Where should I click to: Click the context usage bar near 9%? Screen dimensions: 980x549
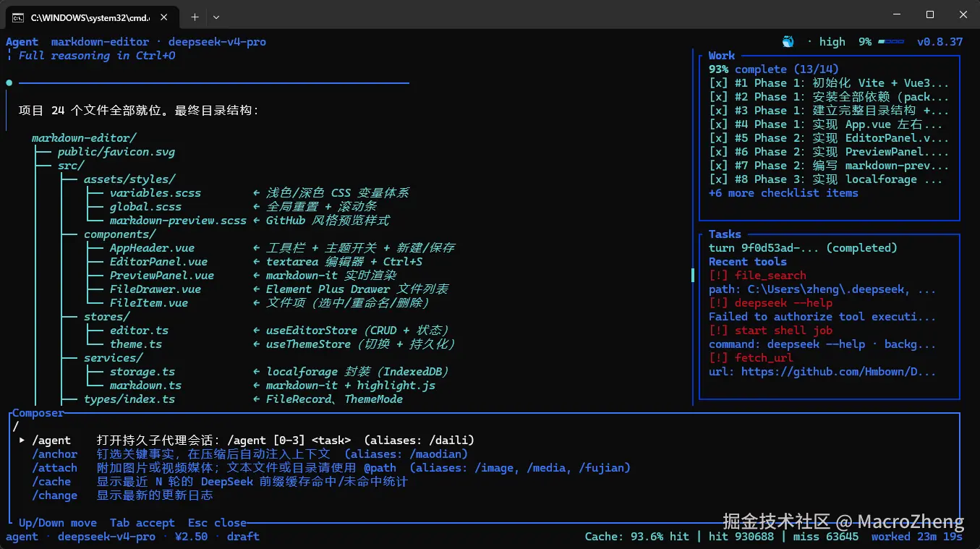(x=891, y=42)
